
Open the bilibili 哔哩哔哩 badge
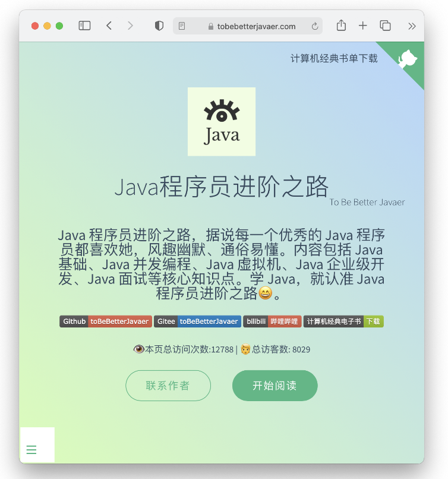click(272, 322)
